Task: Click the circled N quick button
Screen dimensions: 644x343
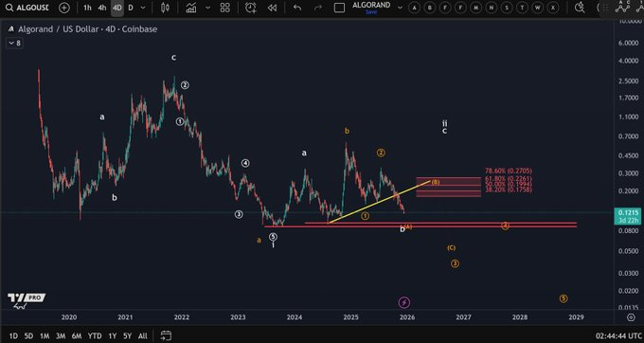Action: (492, 8)
